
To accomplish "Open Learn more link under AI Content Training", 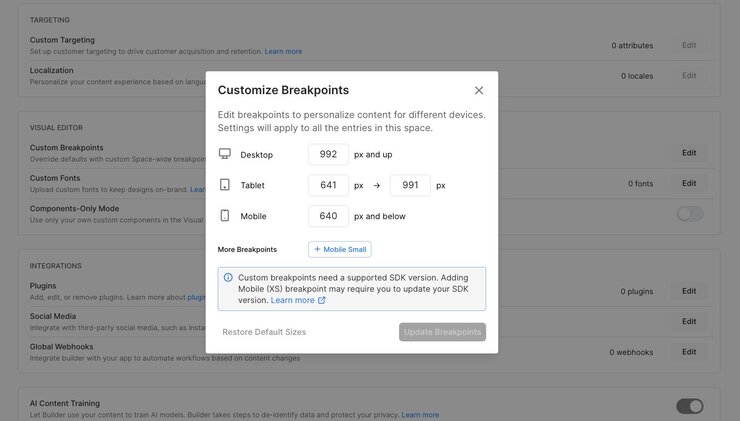I will tap(420, 415).
